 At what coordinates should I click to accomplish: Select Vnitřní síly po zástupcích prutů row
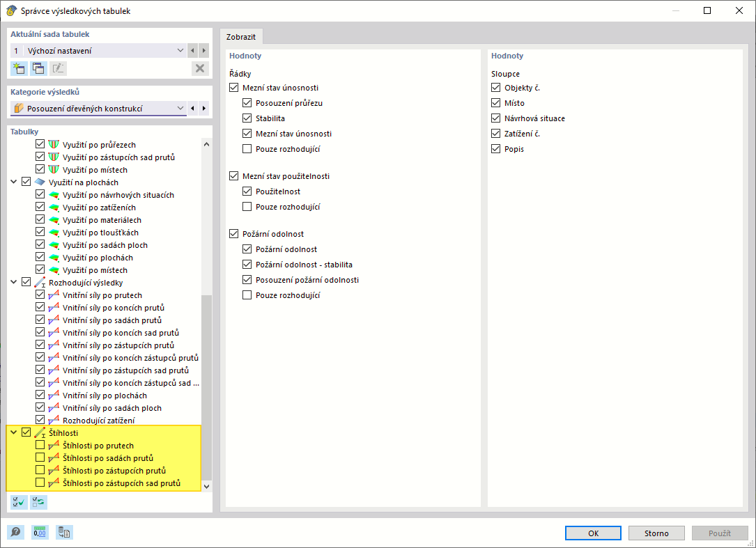coord(118,345)
